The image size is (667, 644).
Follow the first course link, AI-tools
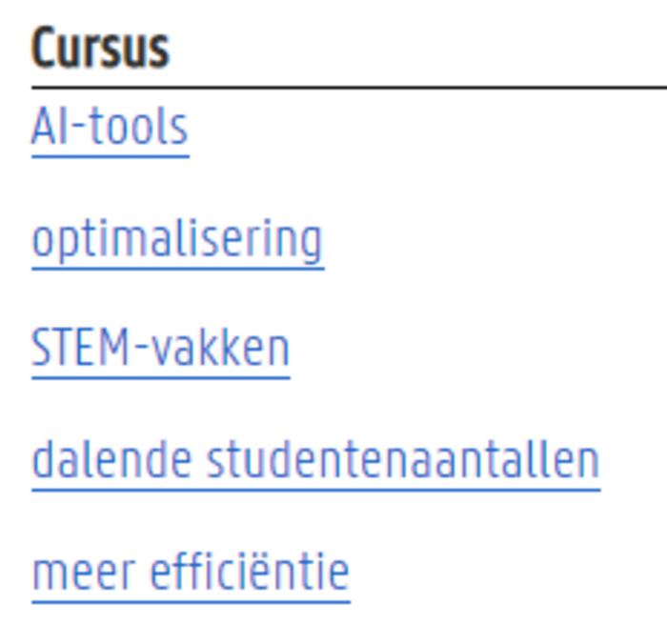coord(111,127)
